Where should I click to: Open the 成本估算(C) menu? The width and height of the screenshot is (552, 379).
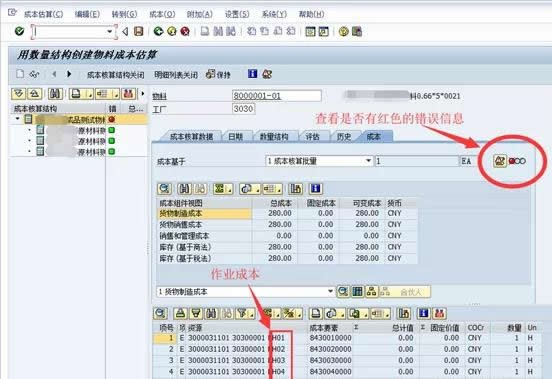click(x=44, y=14)
